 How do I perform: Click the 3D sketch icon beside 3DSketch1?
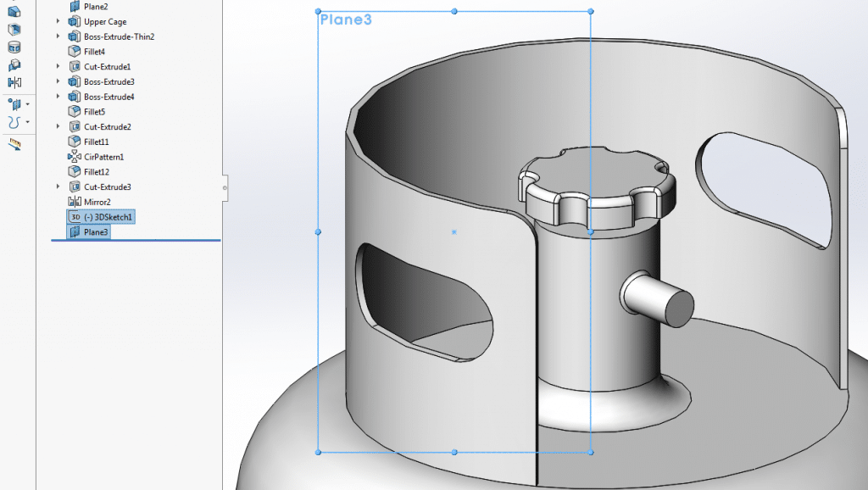(x=74, y=216)
